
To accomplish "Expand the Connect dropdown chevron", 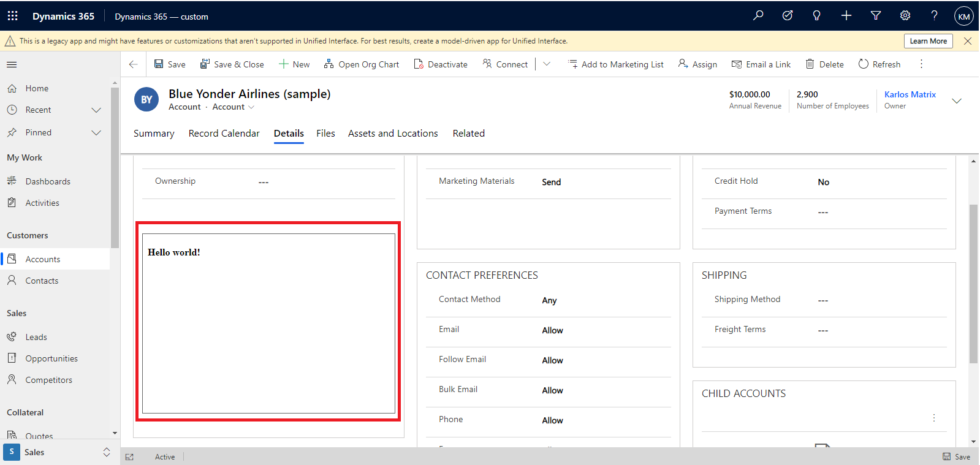I will click(547, 64).
